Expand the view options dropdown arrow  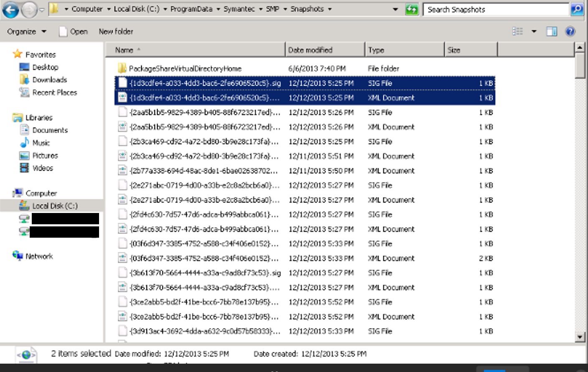pos(534,31)
